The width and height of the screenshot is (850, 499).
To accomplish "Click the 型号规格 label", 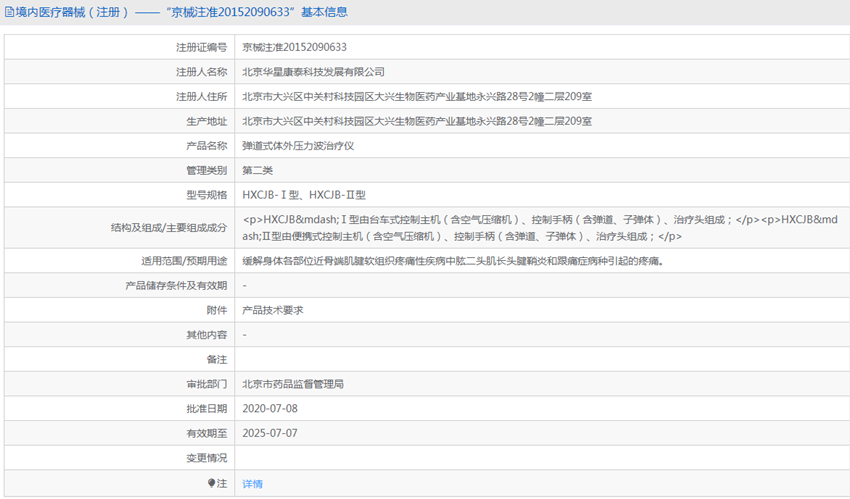I will point(207,195).
